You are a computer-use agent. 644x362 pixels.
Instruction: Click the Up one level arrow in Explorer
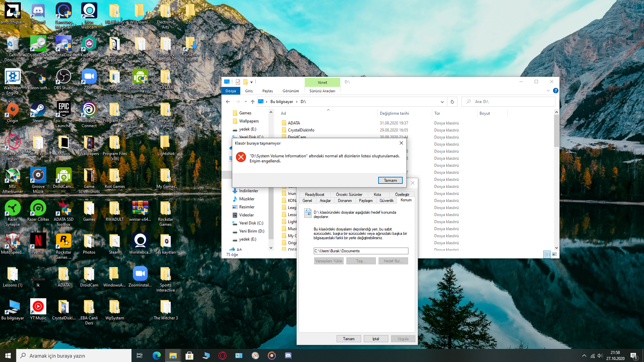tap(253, 102)
